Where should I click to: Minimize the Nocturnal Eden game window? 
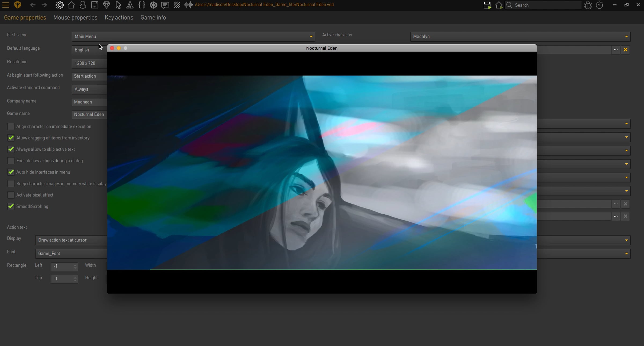[119, 48]
